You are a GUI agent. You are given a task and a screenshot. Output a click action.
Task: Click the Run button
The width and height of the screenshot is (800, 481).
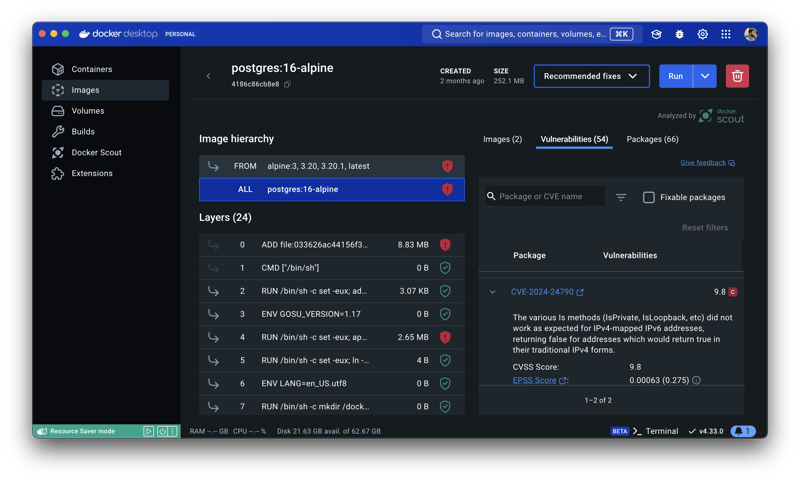coord(676,76)
